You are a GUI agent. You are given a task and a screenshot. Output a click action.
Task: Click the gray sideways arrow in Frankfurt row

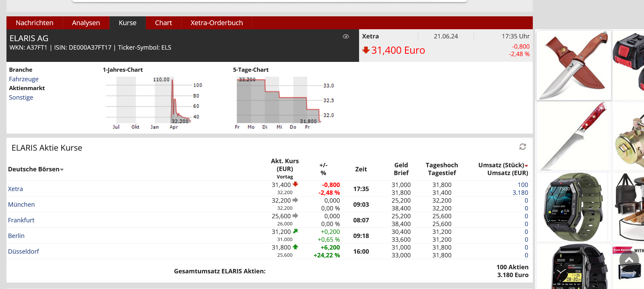pos(295,216)
